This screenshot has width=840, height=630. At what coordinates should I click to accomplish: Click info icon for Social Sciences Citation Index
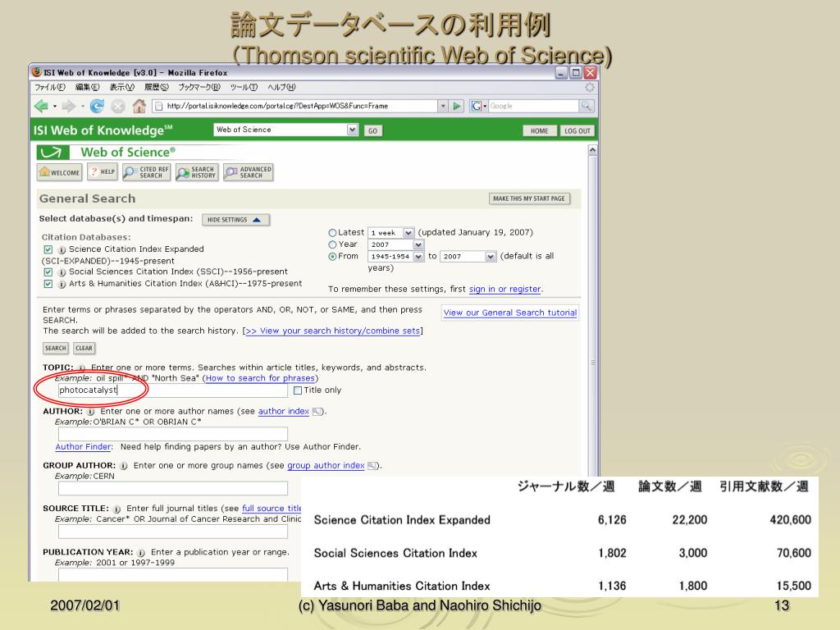62,272
